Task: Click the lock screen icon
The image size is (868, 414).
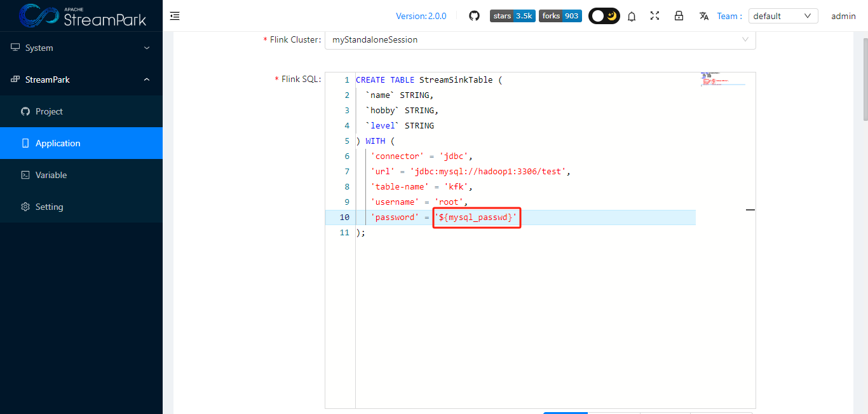Action: click(679, 16)
